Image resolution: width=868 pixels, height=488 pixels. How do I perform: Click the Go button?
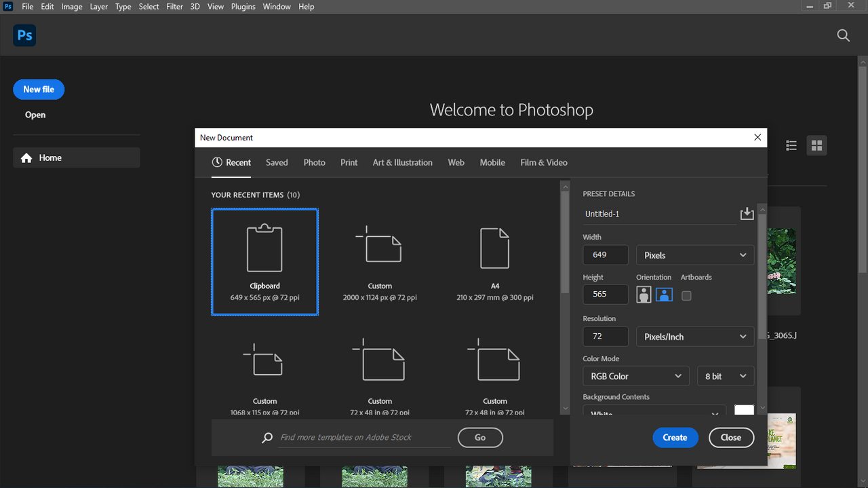pos(480,438)
